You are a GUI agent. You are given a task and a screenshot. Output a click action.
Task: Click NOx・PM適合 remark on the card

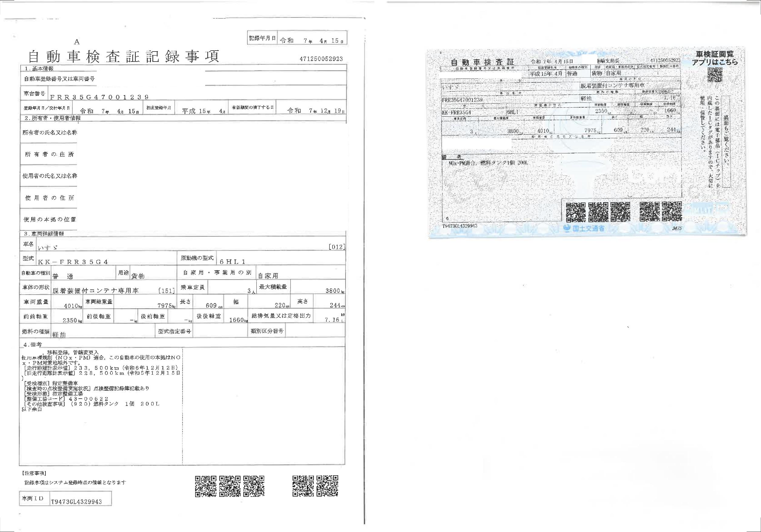pyautogui.click(x=462, y=163)
